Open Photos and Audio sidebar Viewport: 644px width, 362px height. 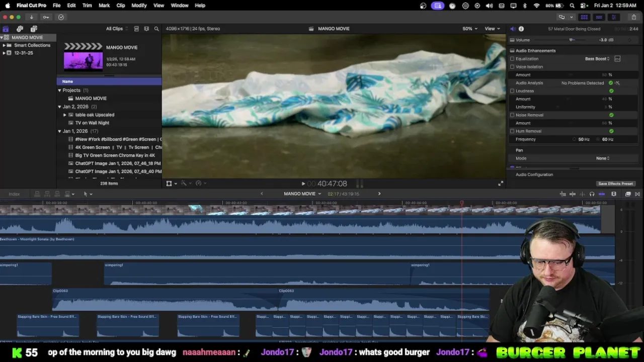point(20,29)
